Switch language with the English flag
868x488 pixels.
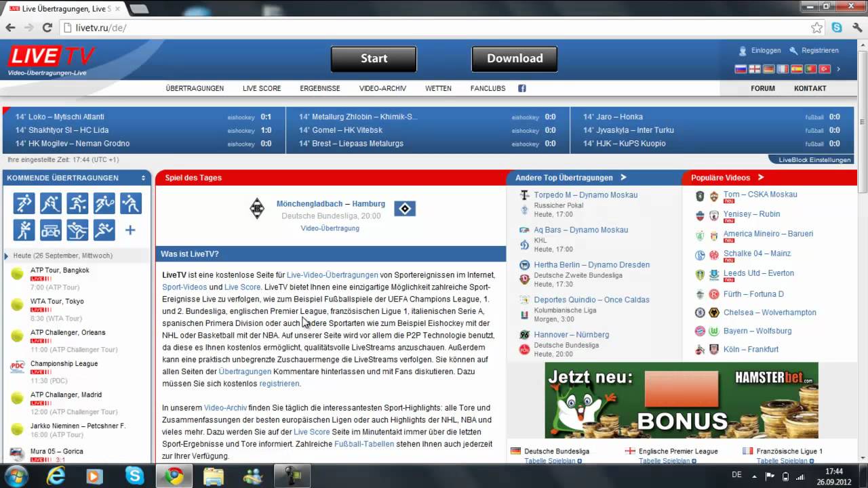coord(755,69)
